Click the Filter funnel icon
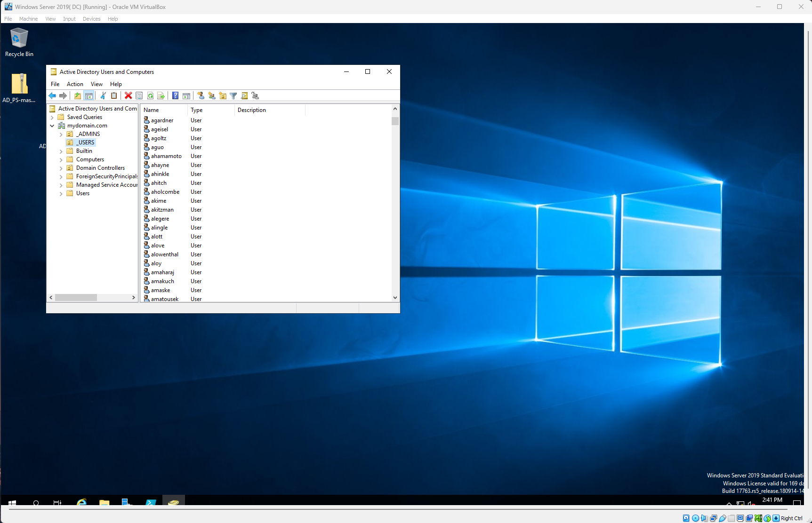The height and width of the screenshot is (523, 812). 233,96
